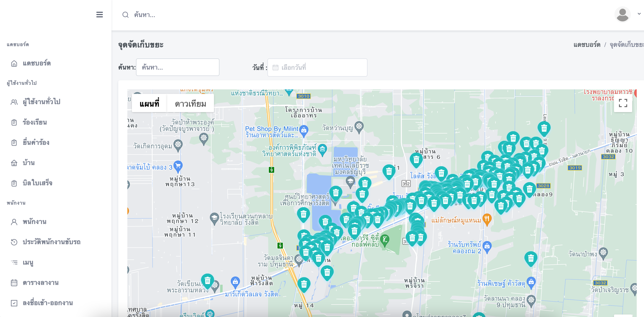The image size is (644, 317).
Task: Click the calendar icon in date field
Action: (275, 68)
